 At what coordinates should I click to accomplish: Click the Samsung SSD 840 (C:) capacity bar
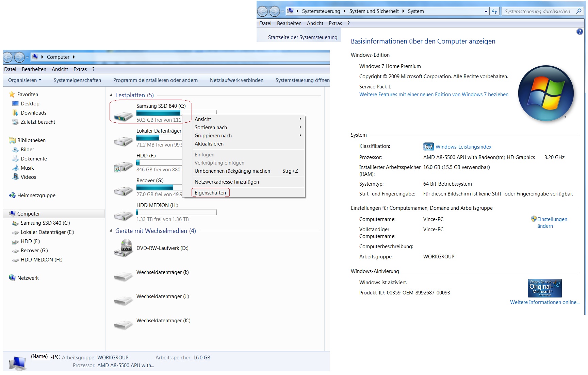(176, 113)
